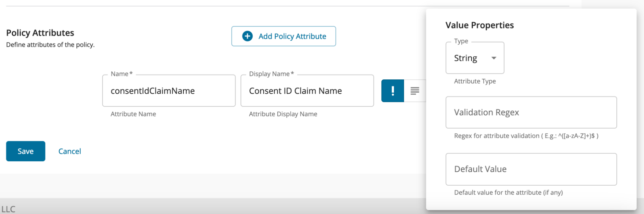Cancel policy editing

point(70,151)
